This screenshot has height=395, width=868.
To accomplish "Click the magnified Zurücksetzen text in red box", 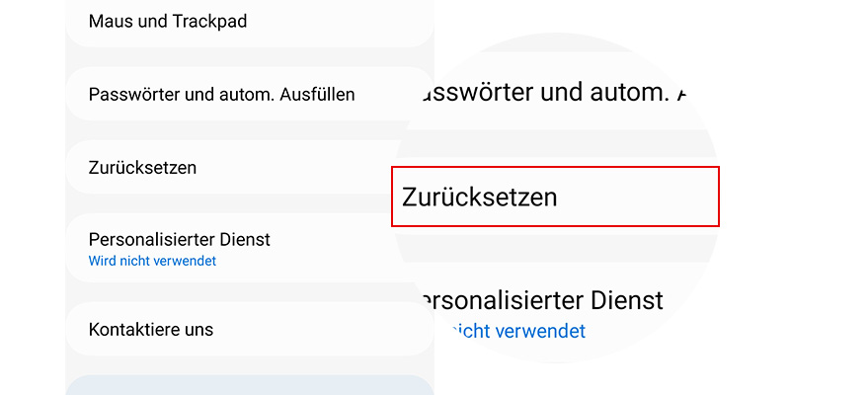I will tap(480, 197).
